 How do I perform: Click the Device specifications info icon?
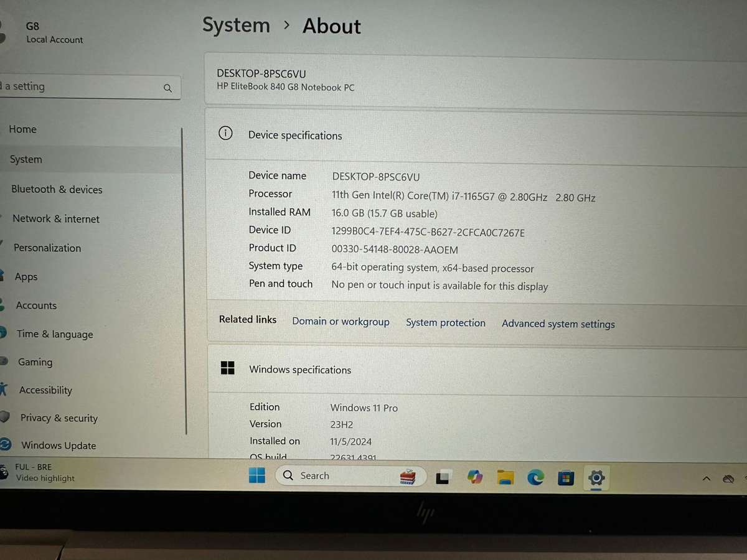225,133
